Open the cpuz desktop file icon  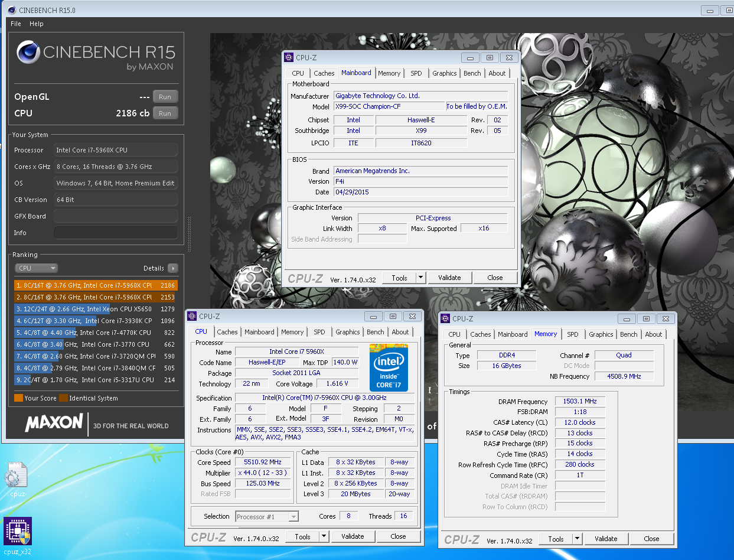click(x=16, y=476)
